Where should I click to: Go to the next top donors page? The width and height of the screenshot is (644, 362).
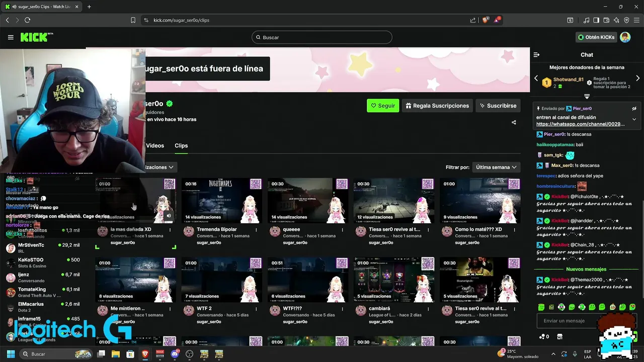(x=638, y=78)
